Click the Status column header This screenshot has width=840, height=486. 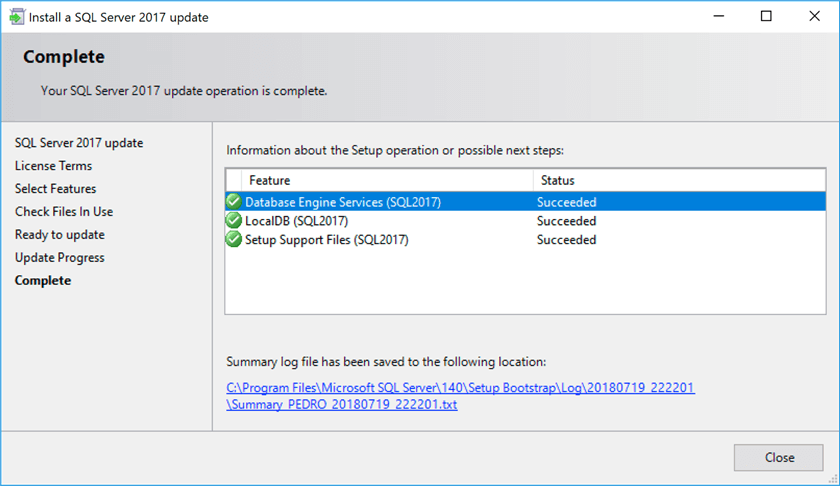click(558, 181)
